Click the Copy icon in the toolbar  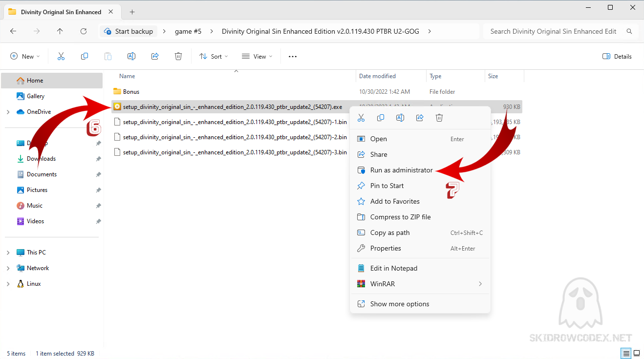tap(85, 56)
